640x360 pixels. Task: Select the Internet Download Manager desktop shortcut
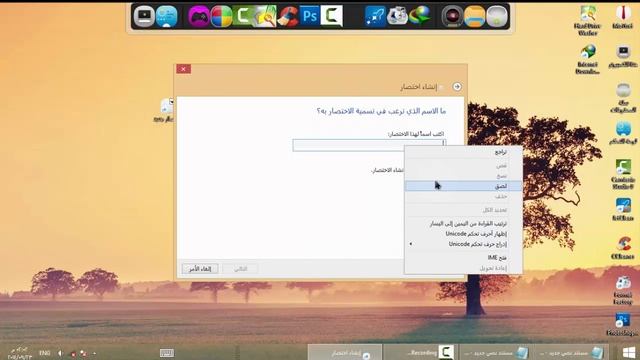(588, 60)
